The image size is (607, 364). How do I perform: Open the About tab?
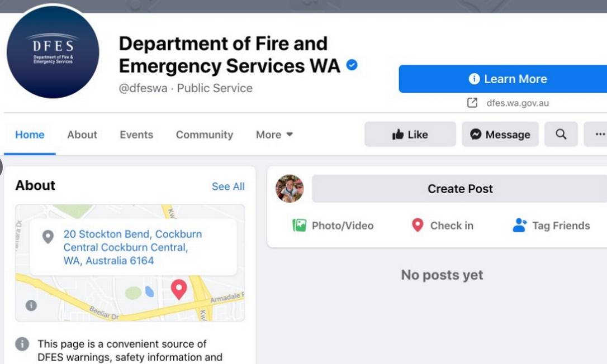pos(82,135)
